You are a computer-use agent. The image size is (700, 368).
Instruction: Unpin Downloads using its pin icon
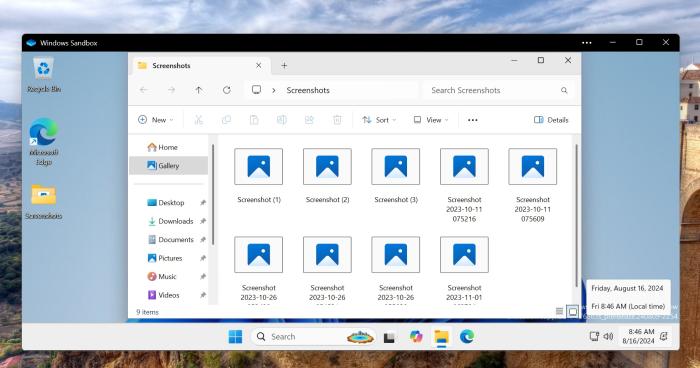click(x=203, y=221)
